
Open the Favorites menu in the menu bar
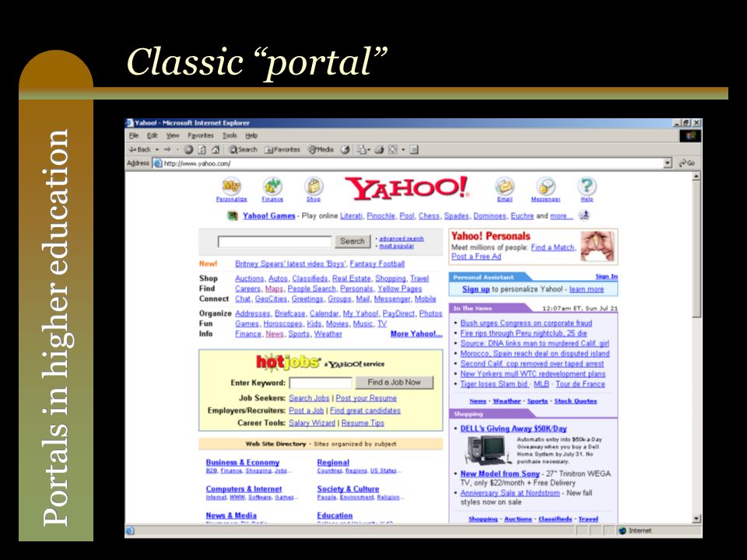tap(201, 135)
